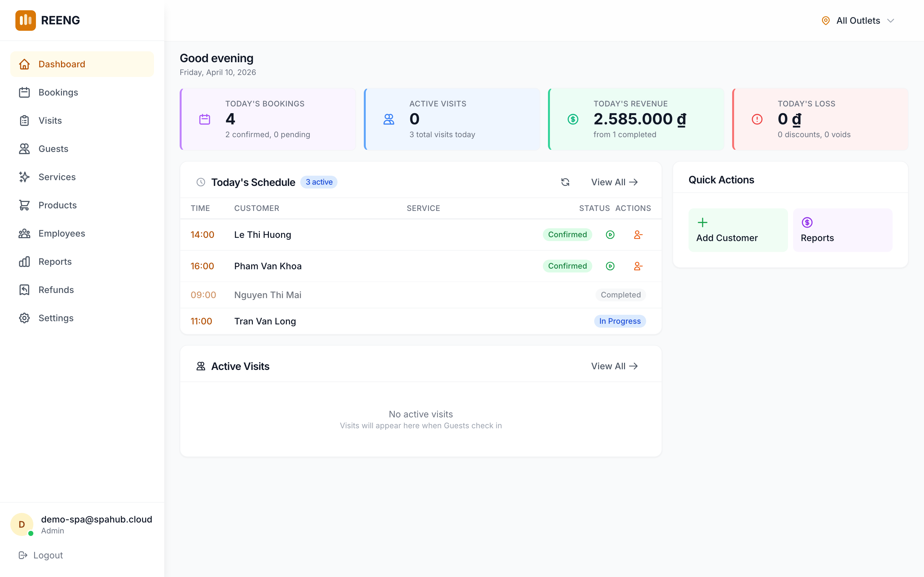Click View All next to Today's Schedule

[614, 182]
